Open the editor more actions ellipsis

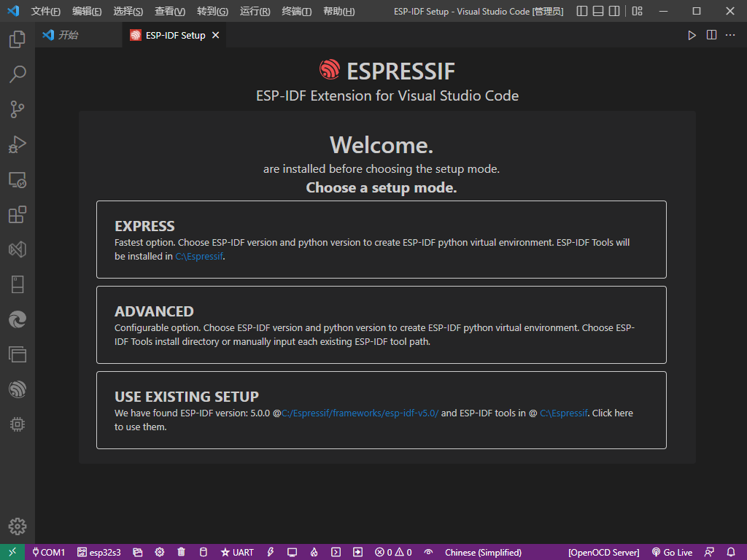coord(730,35)
